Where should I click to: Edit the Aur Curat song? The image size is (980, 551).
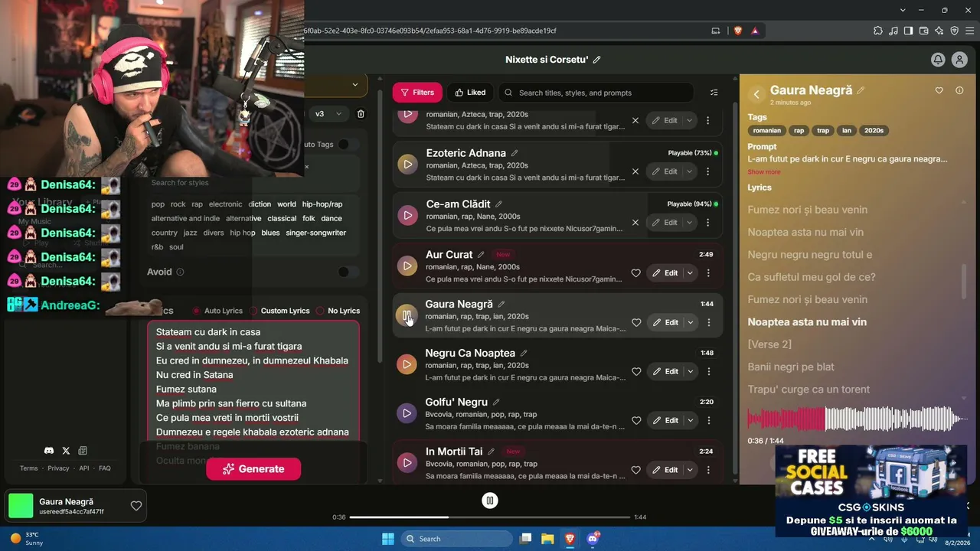click(665, 273)
